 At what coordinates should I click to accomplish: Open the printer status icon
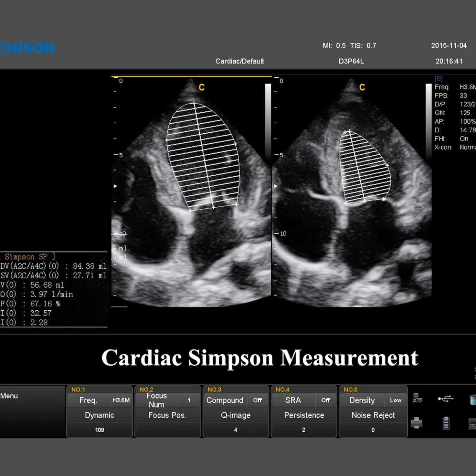click(416, 423)
